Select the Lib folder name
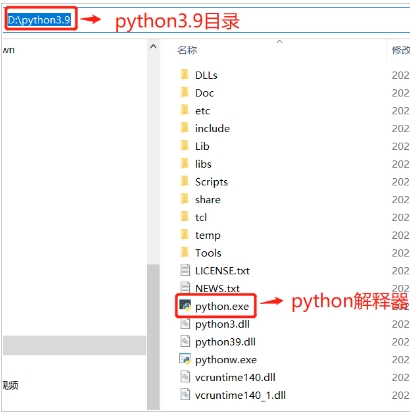Image resolution: width=410 pixels, height=415 pixels. (202, 146)
